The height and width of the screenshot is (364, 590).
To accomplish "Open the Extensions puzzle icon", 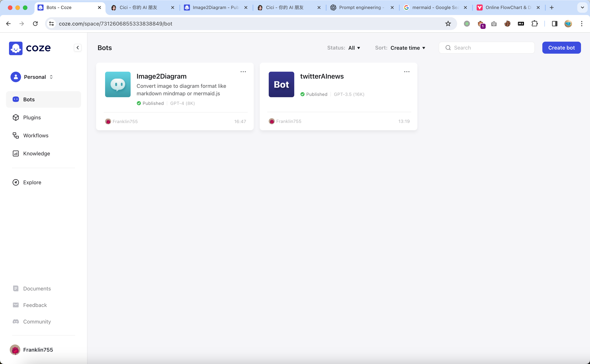I will [x=534, y=24].
